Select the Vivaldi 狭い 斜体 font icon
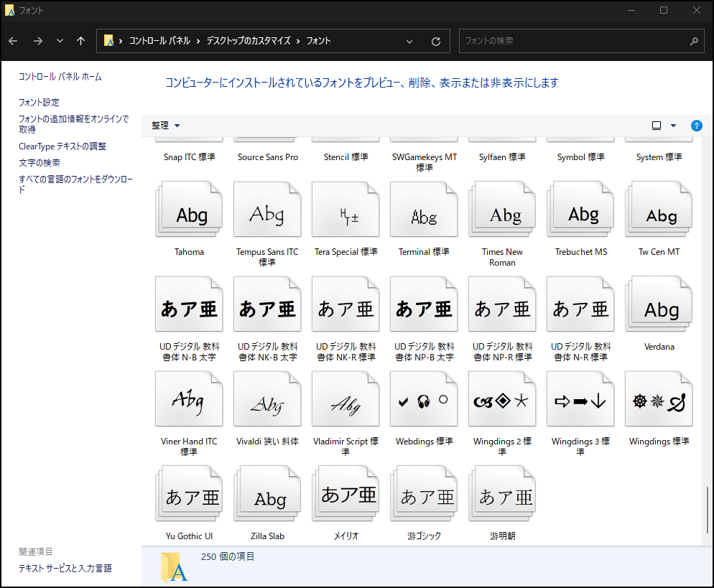Image resolution: width=714 pixels, height=588 pixels. [267, 399]
